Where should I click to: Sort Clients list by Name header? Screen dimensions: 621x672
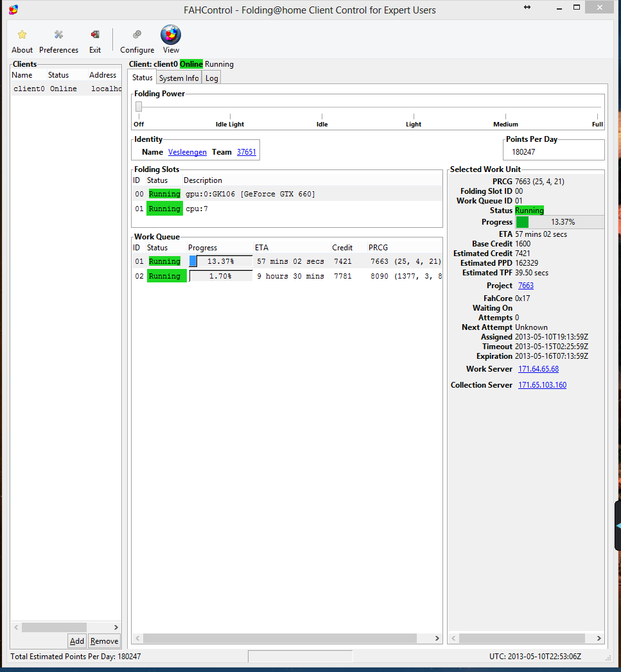(28, 75)
